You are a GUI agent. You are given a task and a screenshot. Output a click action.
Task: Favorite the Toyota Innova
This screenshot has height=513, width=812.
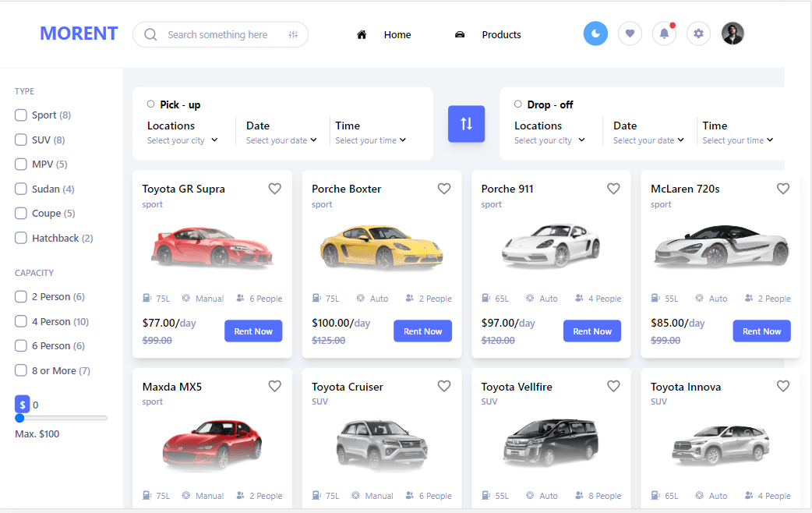pyautogui.click(x=783, y=386)
